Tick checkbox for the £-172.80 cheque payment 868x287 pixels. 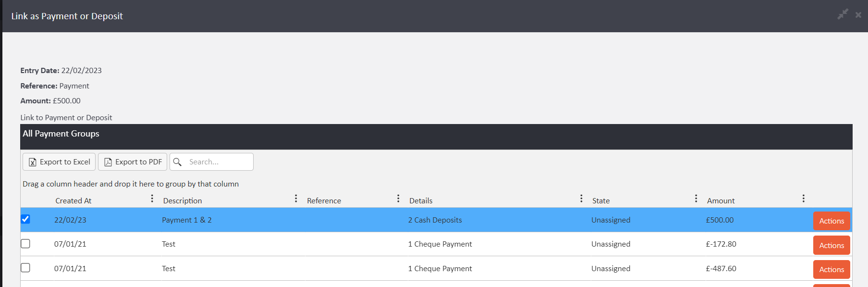pos(25,244)
